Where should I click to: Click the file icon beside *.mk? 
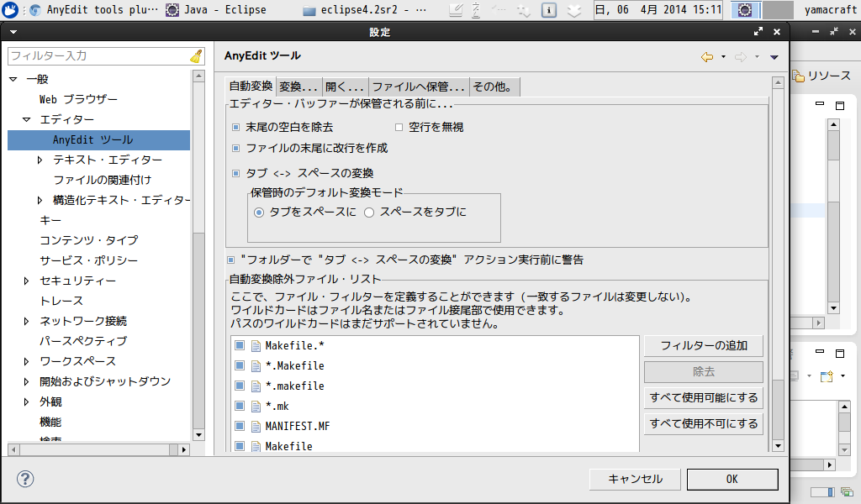click(x=256, y=407)
